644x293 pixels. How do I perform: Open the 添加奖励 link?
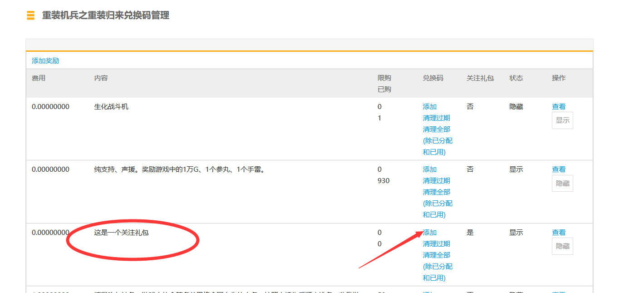[45, 61]
